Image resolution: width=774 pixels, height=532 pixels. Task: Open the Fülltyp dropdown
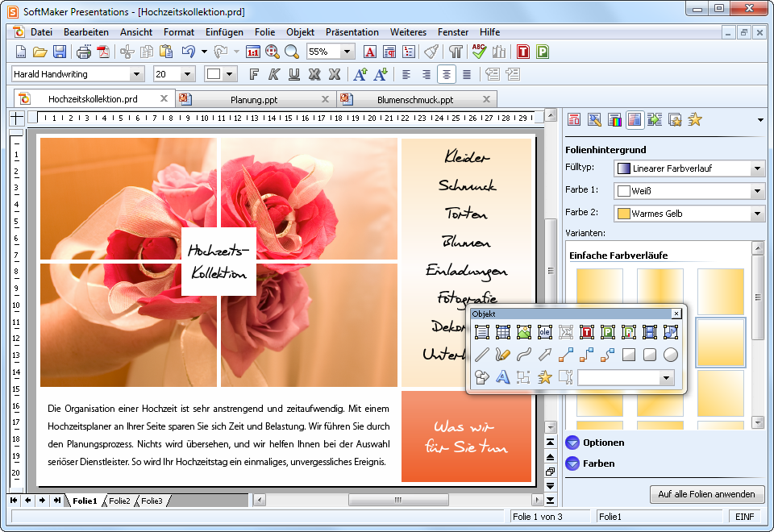pos(689,168)
